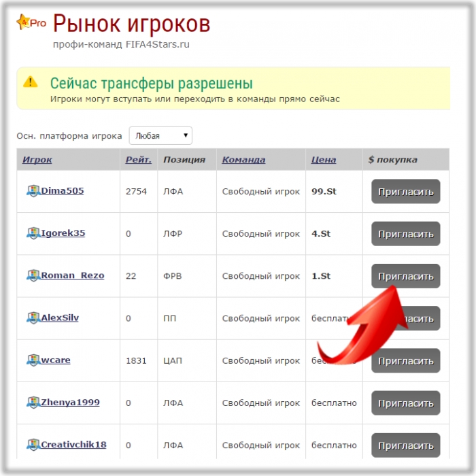Screen dimensions: 476x476
Task: Open the wcare player profile link
Action: point(56,360)
